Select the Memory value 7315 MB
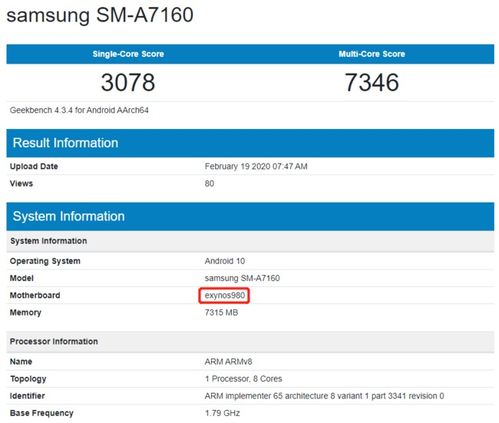 (221, 313)
